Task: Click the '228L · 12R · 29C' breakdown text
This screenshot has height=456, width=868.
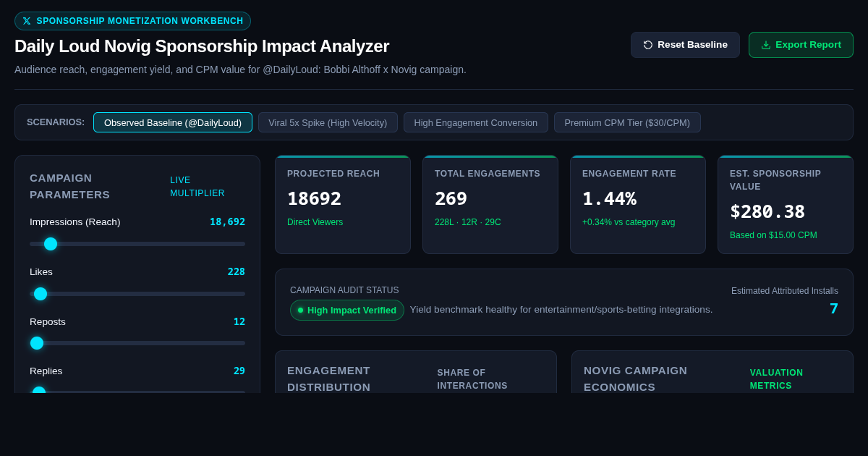Action: [468, 222]
